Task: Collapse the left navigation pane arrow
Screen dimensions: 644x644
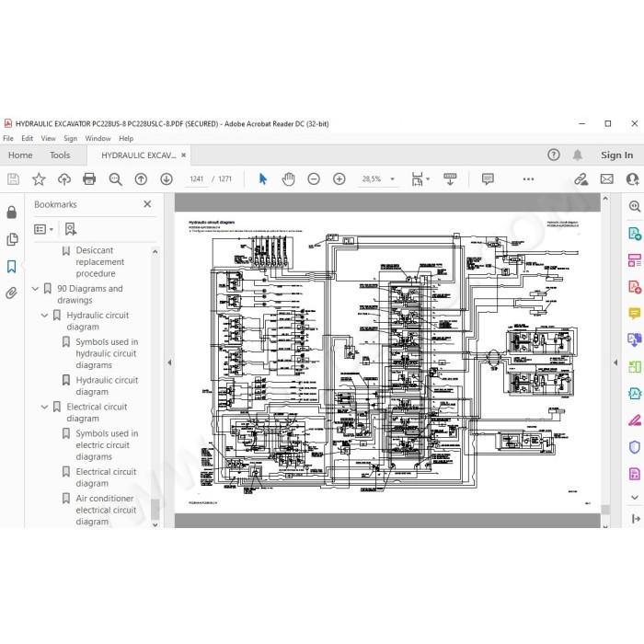Action: pos(169,362)
